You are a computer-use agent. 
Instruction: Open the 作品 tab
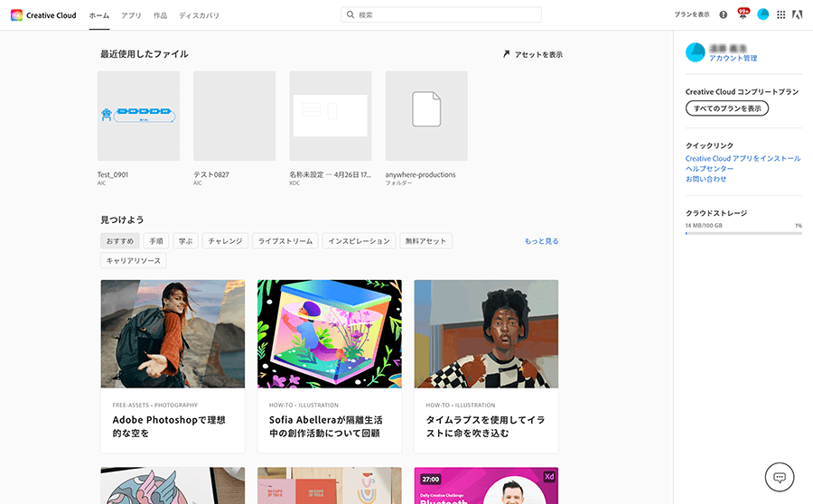click(160, 15)
